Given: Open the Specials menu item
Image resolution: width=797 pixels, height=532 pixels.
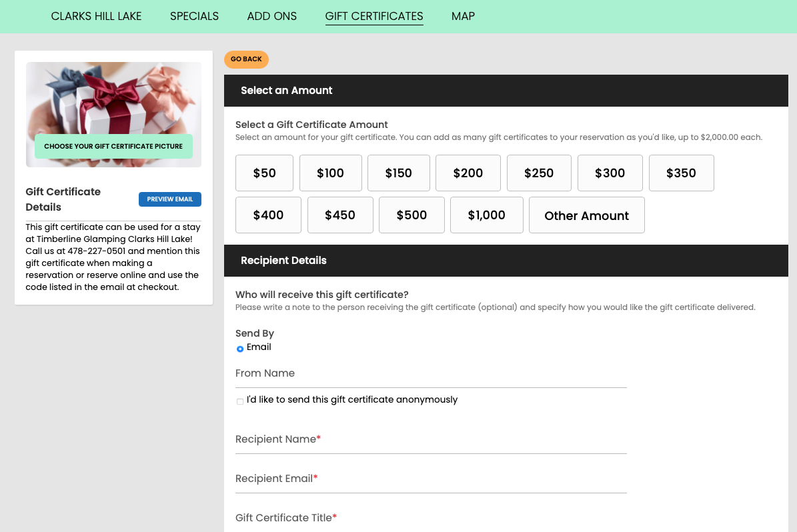Looking at the screenshot, I should tap(194, 16).
